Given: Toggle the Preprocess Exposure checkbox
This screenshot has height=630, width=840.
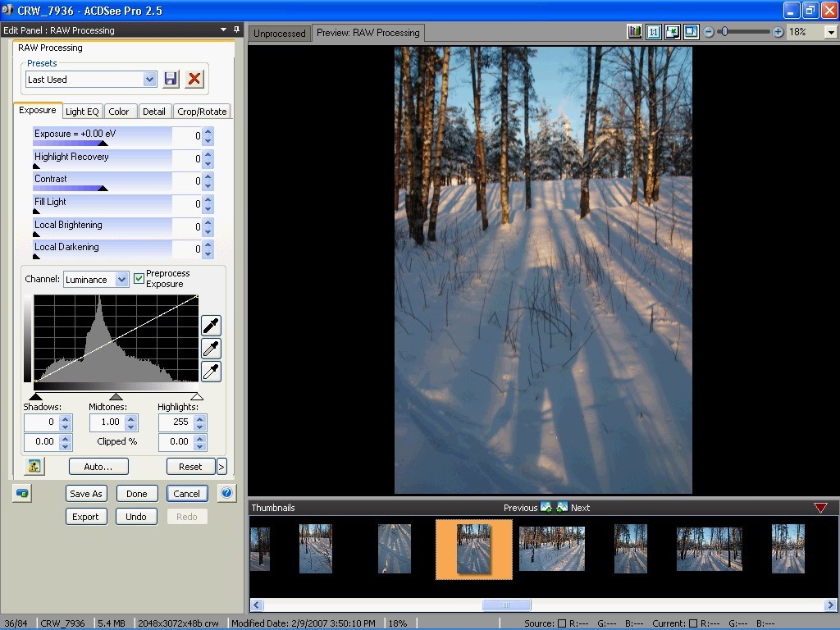Looking at the screenshot, I should tap(139, 278).
